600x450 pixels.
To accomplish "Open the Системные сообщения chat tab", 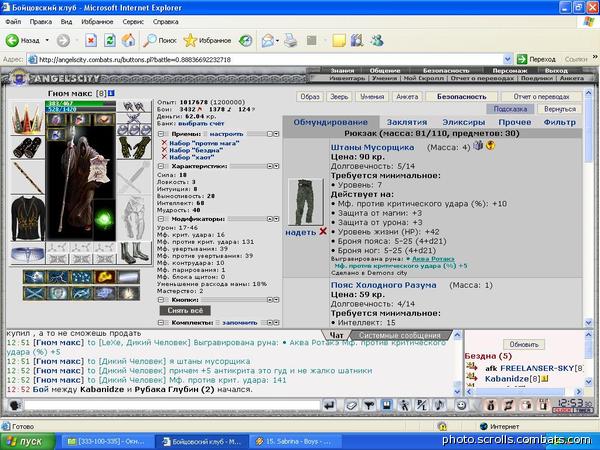I will 400,335.
